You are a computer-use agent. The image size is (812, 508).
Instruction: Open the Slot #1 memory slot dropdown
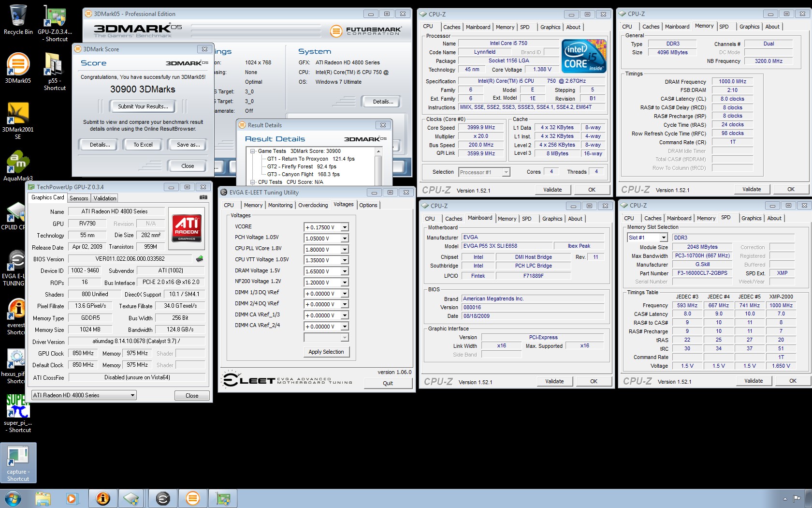click(664, 238)
